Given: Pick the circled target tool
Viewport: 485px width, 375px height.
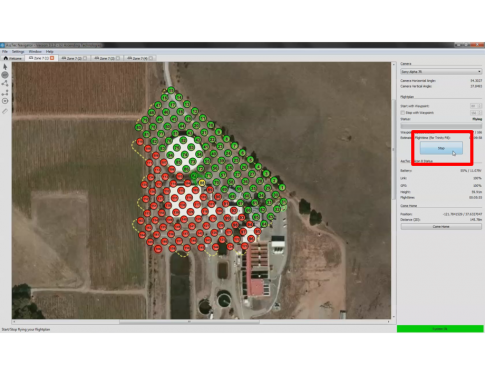Looking at the screenshot, I should [x=5, y=101].
